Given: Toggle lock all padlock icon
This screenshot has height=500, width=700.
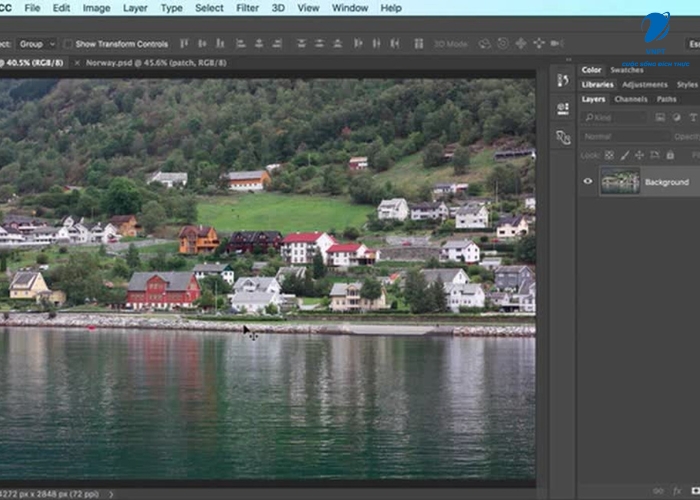Looking at the screenshot, I should 670,155.
